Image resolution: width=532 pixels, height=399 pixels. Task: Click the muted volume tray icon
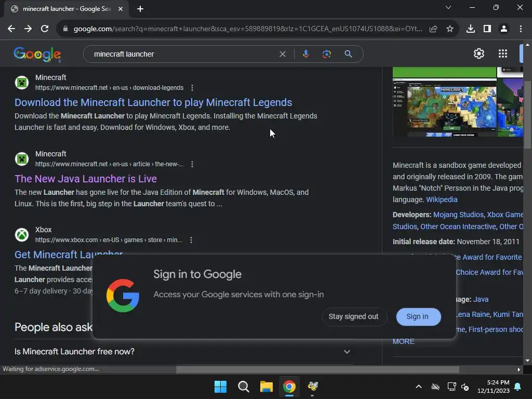[x=465, y=387]
